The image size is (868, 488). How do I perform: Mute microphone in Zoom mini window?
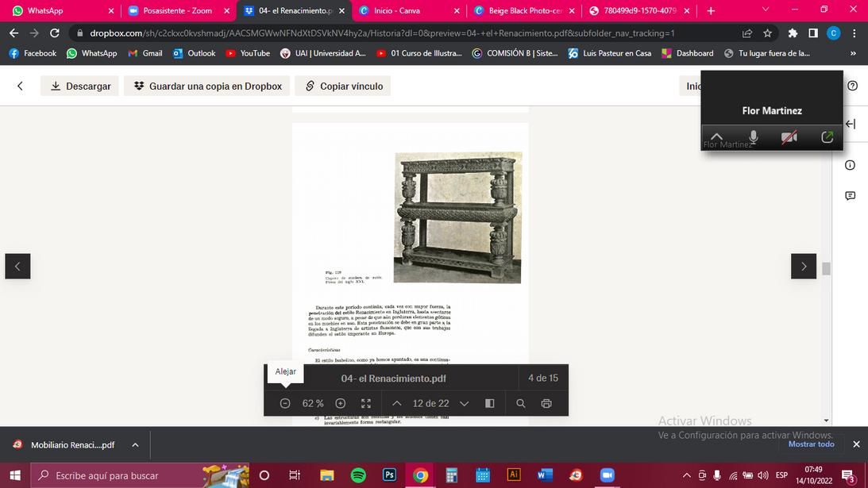click(x=753, y=136)
